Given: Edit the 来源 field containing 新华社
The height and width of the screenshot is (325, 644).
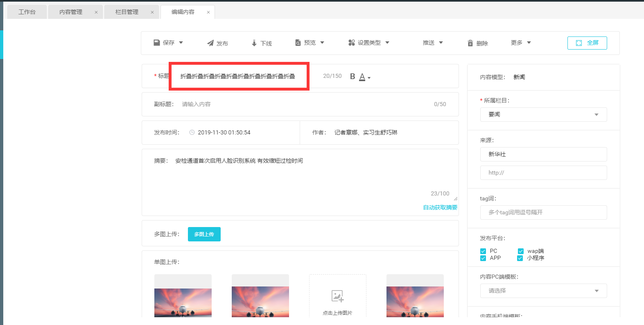Looking at the screenshot, I should click(x=543, y=154).
